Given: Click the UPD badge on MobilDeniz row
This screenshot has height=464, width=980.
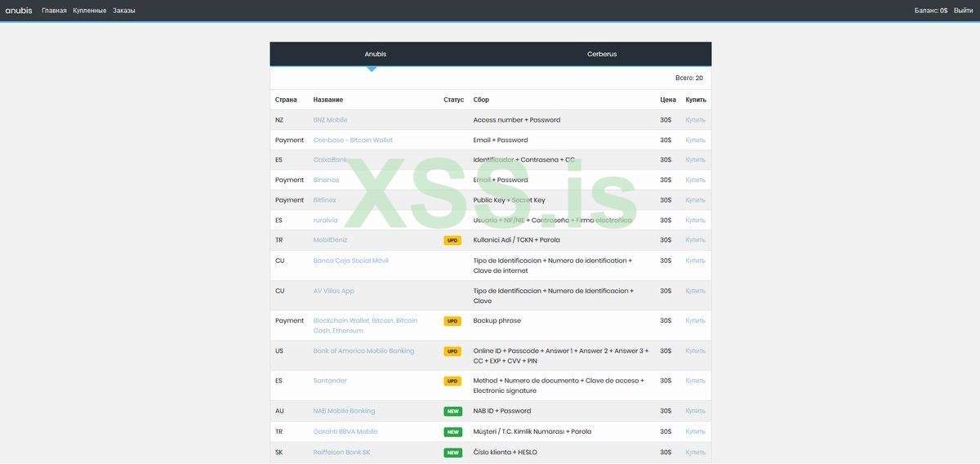Looking at the screenshot, I should tap(452, 240).
